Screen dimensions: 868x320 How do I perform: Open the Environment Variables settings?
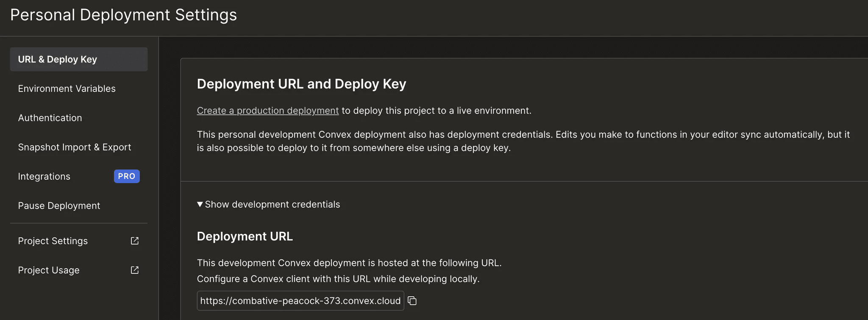pos(67,89)
